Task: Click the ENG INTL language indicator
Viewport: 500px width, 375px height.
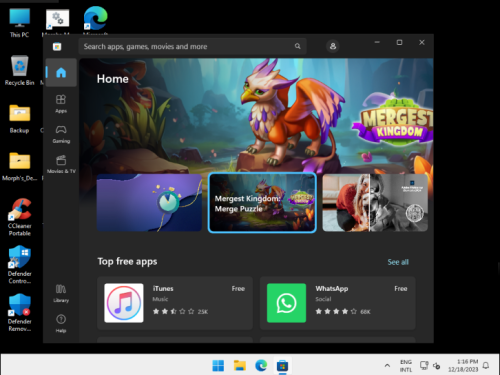Action: pos(406,366)
